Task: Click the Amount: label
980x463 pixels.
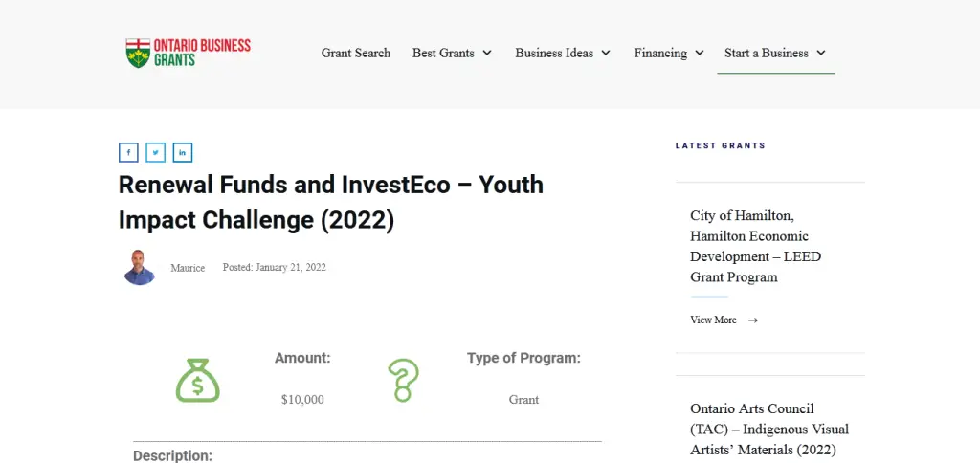Action: (302, 358)
